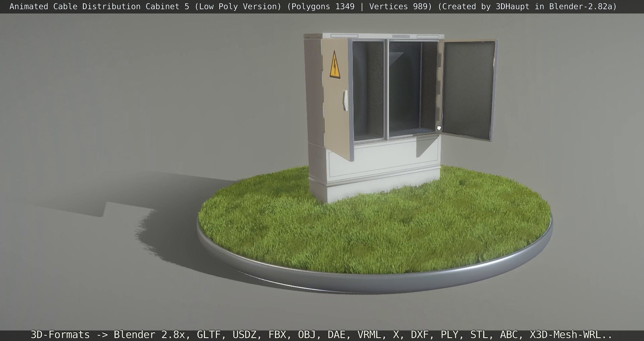
Task: Click inside the left cabinet compartment
Action: point(368,92)
